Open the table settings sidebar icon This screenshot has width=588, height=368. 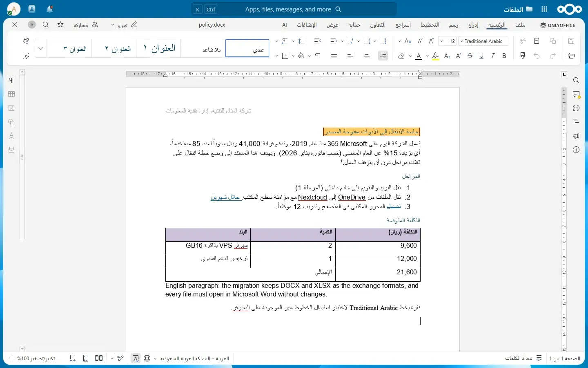(11, 94)
